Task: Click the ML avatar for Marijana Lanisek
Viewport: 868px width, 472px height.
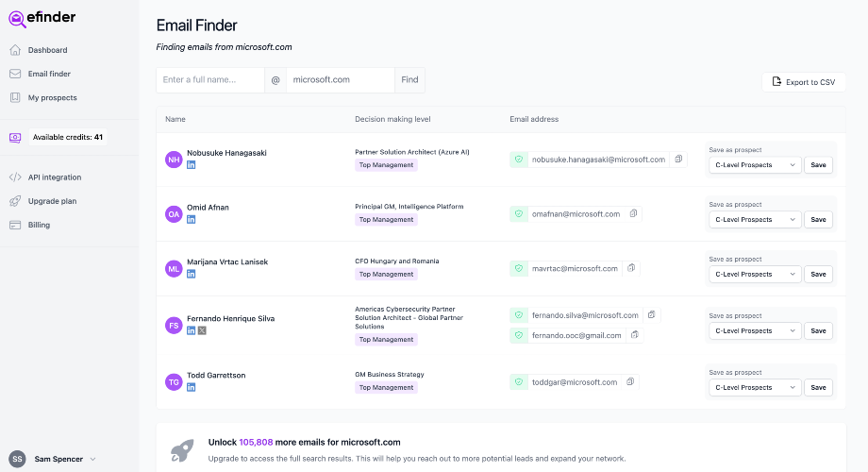Action: 174,269
